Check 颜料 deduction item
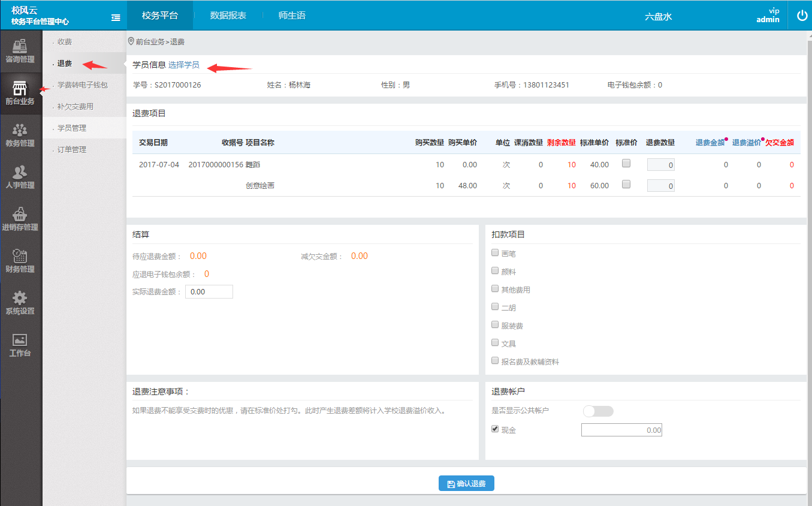 [x=495, y=271]
